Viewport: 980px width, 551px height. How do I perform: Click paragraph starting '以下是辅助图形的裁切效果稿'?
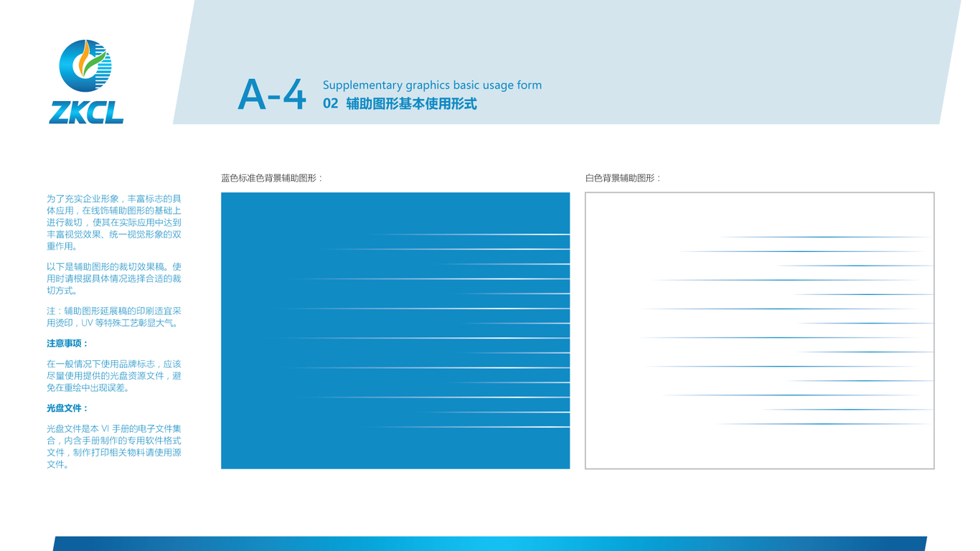click(x=114, y=279)
